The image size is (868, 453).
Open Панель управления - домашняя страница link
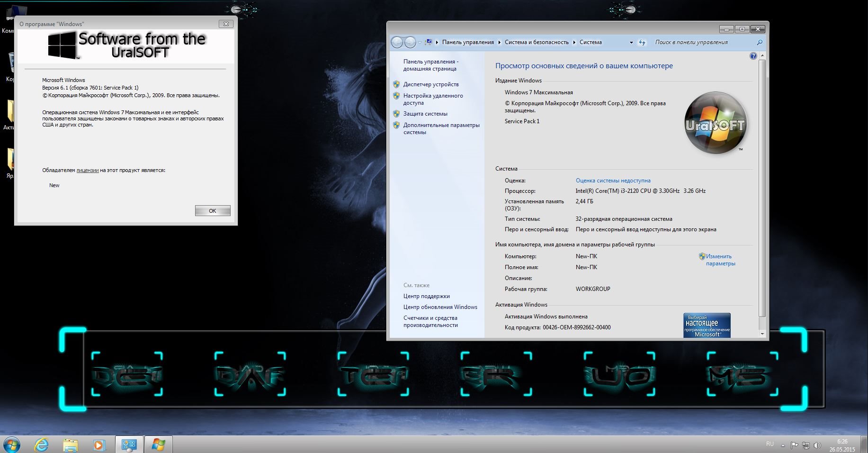[x=430, y=65]
